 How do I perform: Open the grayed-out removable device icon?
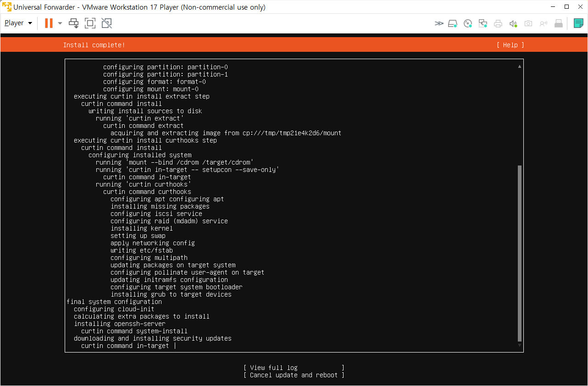tap(559, 23)
